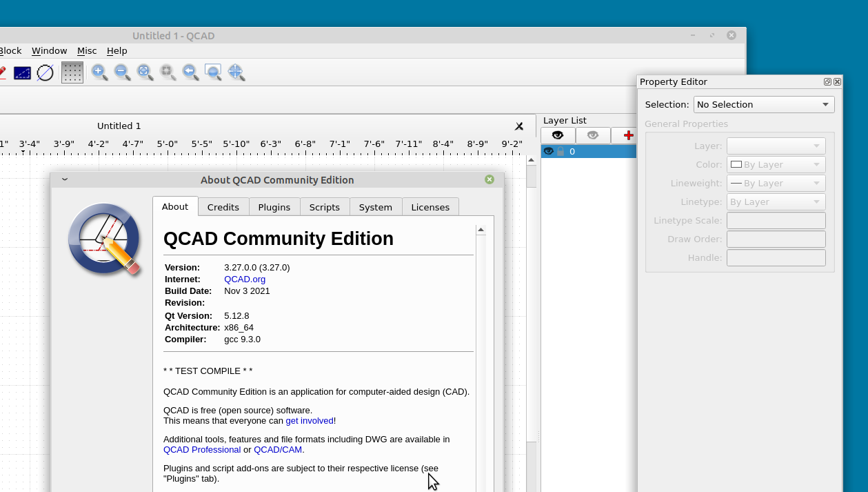This screenshot has height=492, width=868.
Task: Select the Untitled 1 document tab
Action: 119,126
